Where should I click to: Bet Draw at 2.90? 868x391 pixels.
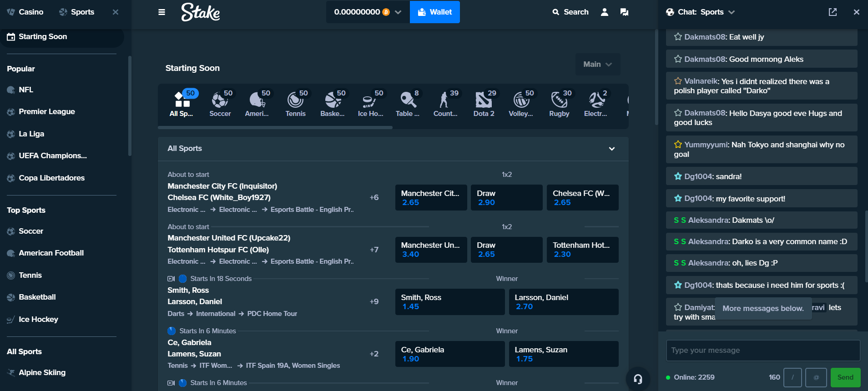[x=507, y=197]
